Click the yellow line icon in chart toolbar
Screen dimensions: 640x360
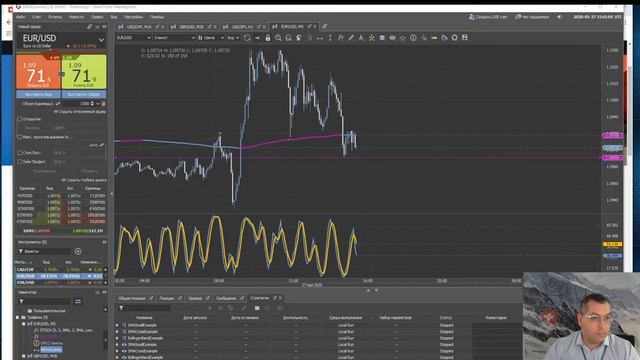(434, 38)
